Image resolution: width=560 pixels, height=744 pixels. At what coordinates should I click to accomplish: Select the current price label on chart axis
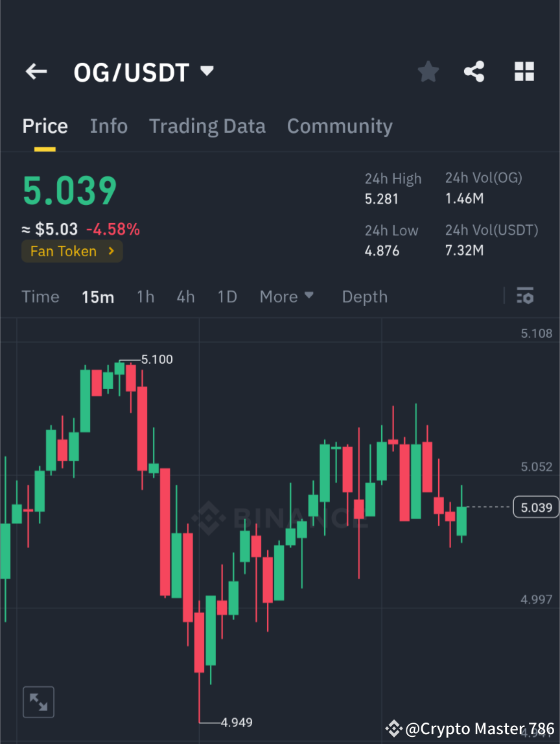tap(535, 507)
